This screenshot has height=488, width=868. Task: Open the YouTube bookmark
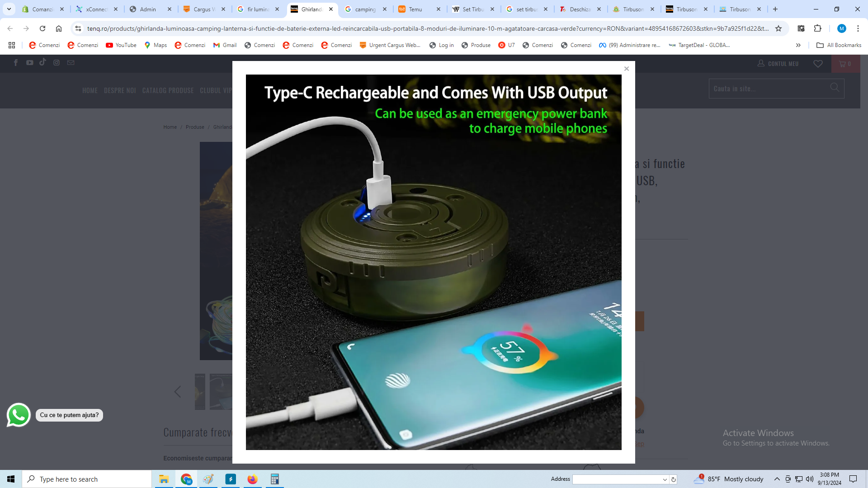[121, 45]
